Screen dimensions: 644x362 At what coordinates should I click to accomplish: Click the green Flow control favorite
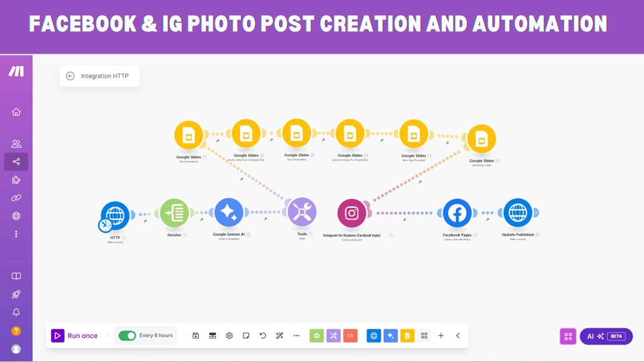tap(317, 335)
